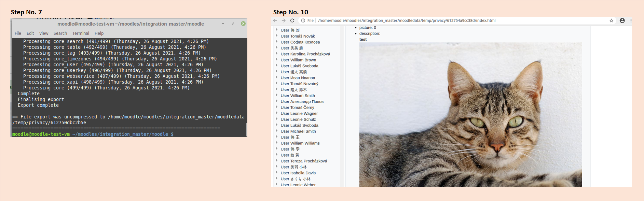Open the terminal Help menu

pyautogui.click(x=99, y=33)
